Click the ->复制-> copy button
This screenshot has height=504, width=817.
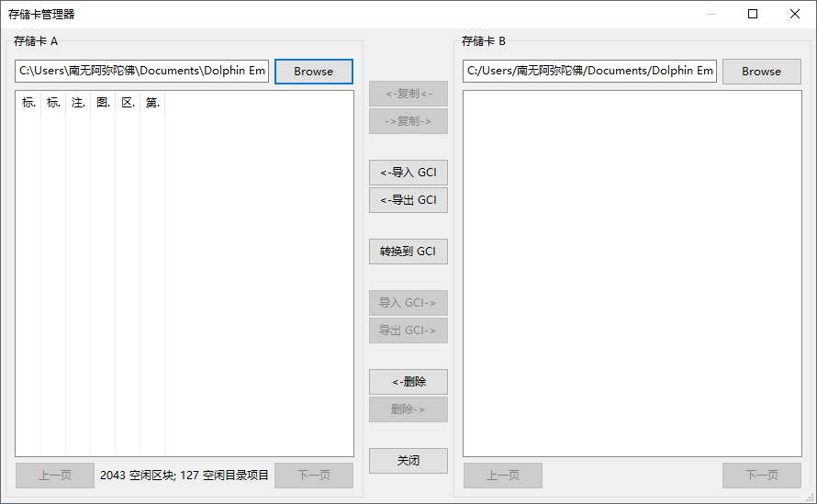point(408,121)
